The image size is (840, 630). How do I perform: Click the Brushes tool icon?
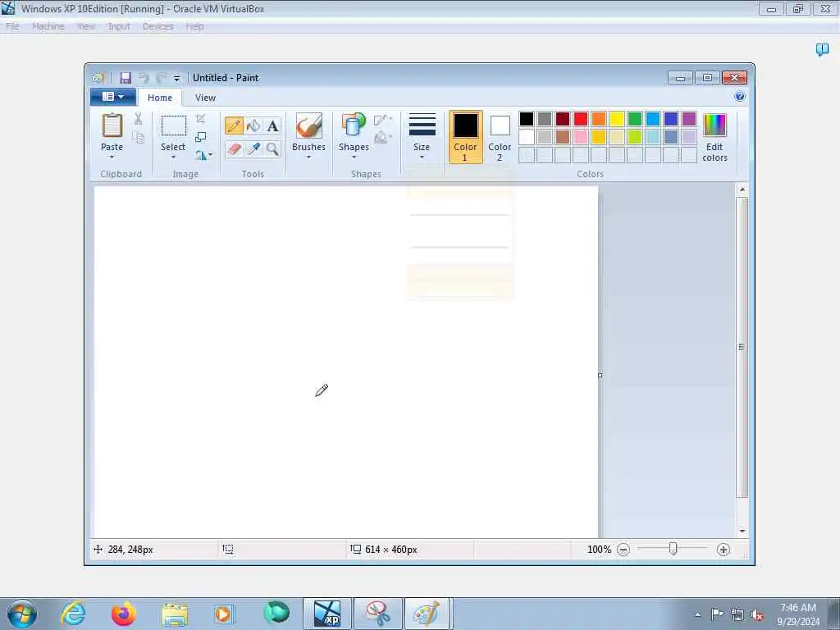click(309, 126)
